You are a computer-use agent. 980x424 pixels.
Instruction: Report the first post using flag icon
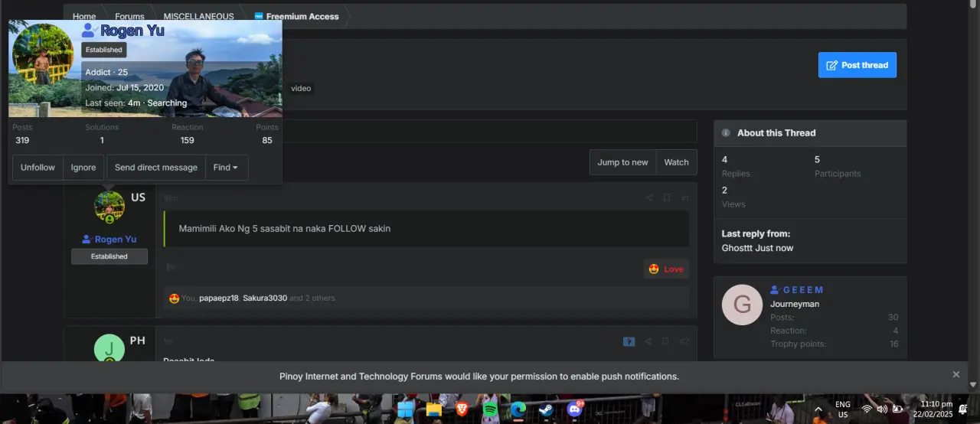point(171,267)
